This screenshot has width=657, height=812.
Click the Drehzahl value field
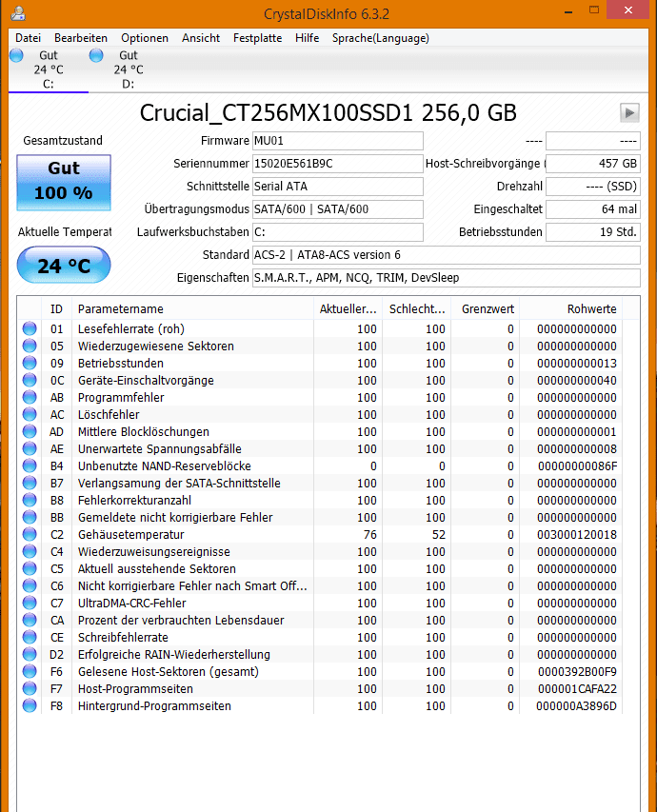(593, 187)
